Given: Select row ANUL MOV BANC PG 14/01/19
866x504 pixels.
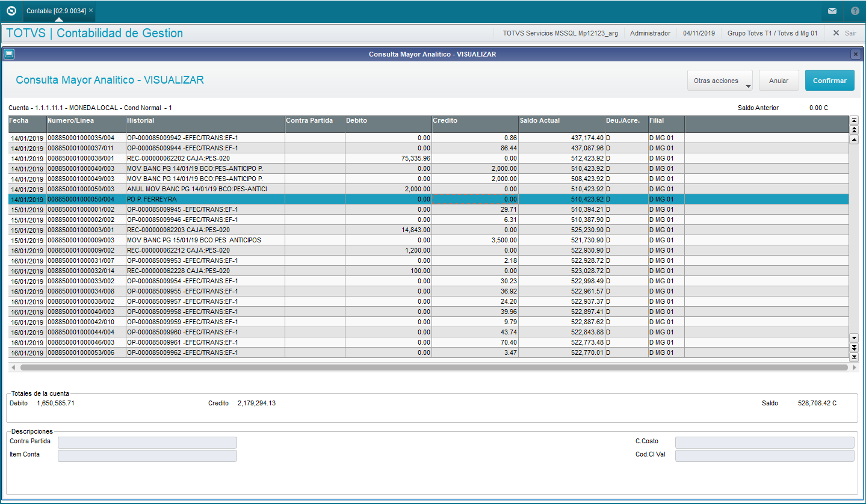Looking at the screenshot, I should pyautogui.click(x=428, y=189).
